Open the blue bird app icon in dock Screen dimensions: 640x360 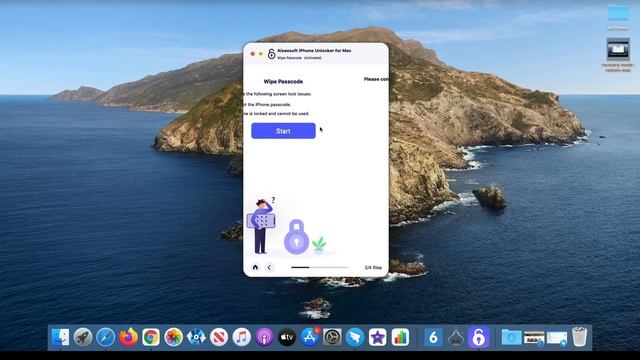(x=355, y=337)
